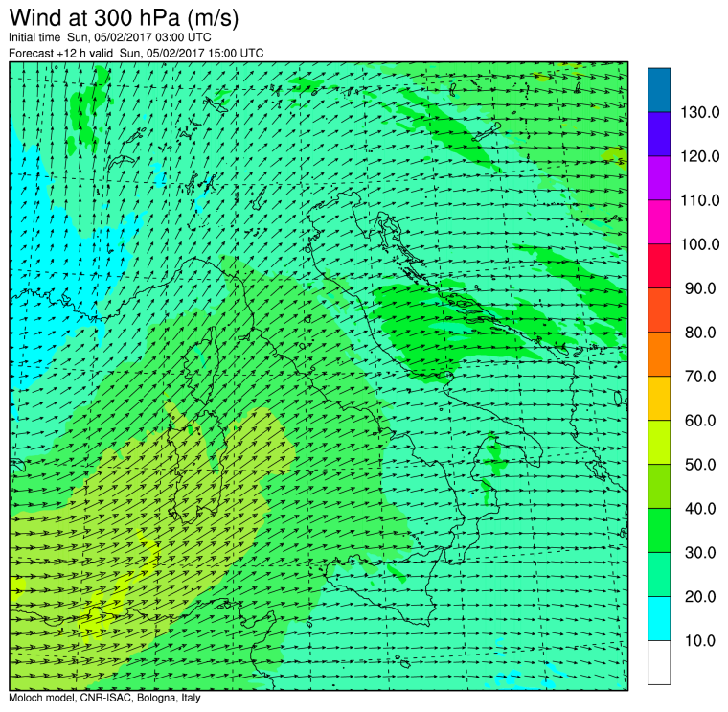
Task: Click the 70.0 colorbar label
Action: (x=700, y=377)
